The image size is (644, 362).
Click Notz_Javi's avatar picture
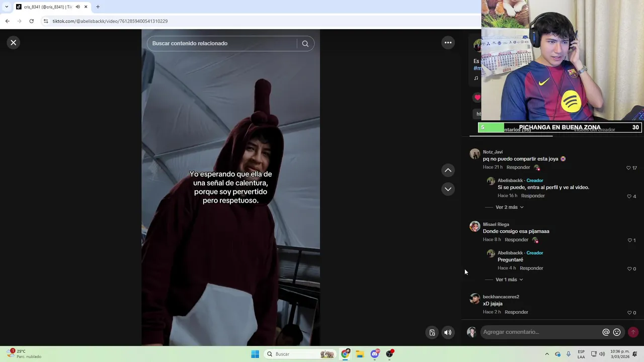pyautogui.click(x=475, y=154)
